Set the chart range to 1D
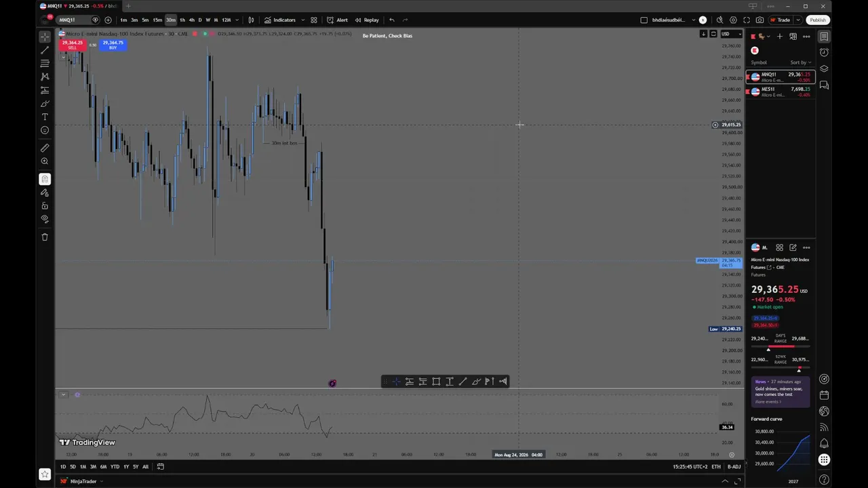Image resolution: width=868 pixels, height=488 pixels. 63,466
